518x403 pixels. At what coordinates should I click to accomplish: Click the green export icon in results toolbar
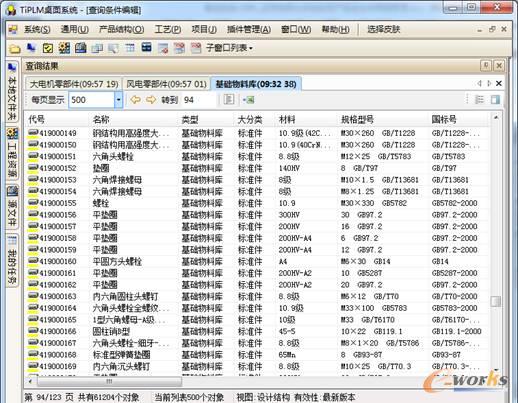click(248, 100)
